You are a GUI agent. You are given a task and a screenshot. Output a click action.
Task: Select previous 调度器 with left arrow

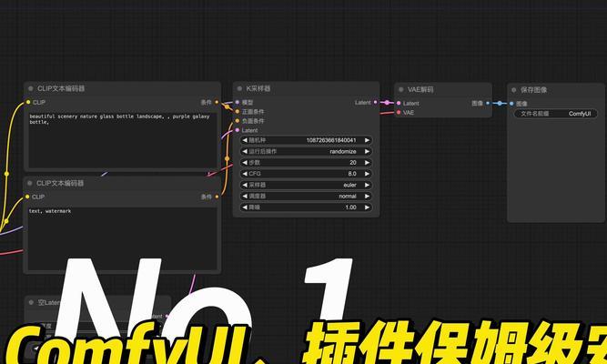[x=245, y=197]
